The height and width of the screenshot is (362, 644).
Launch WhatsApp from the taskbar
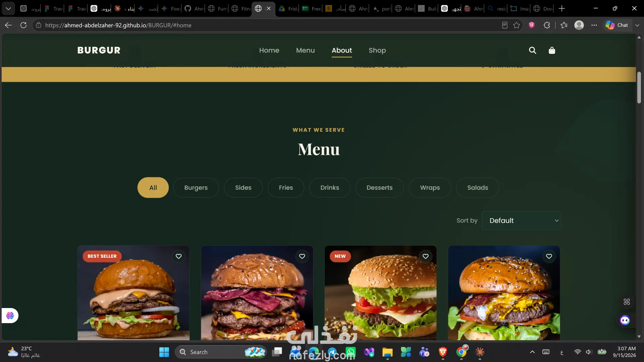click(351, 352)
